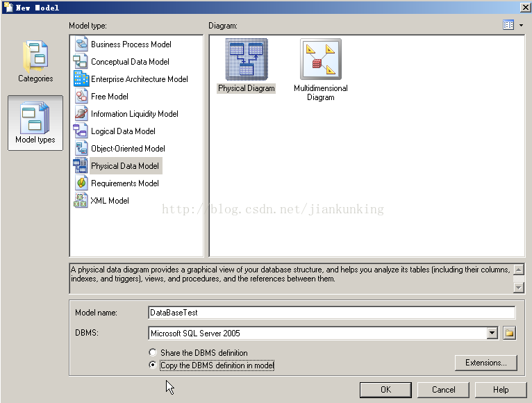Choose the Free Model text
Screen dimensions: 532x403
(x=110, y=97)
